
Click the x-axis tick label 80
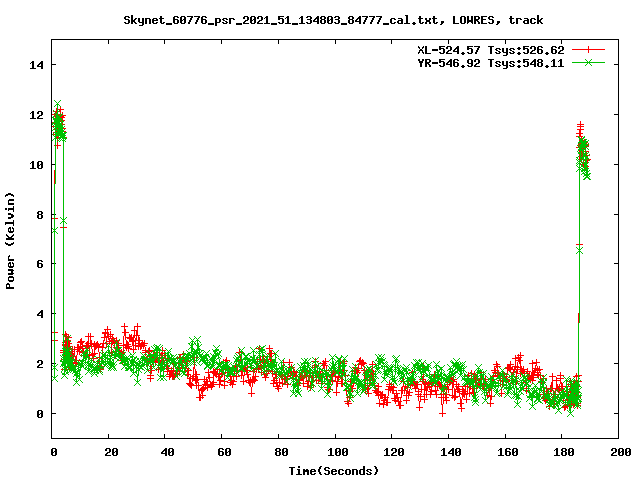(x=281, y=452)
